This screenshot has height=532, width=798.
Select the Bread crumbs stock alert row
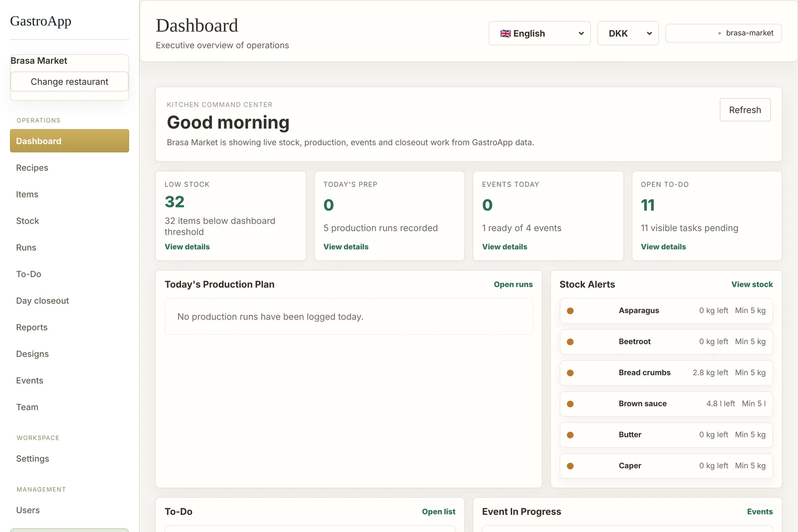[666, 372]
